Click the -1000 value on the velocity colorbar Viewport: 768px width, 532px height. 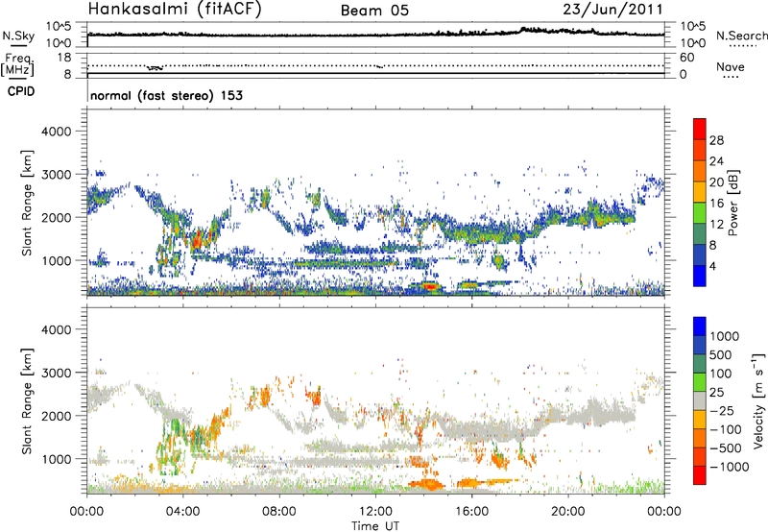[x=730, y=467]
